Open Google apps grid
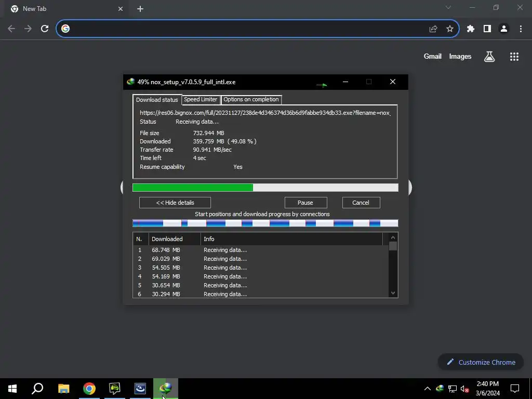 [x=514, y=57]
